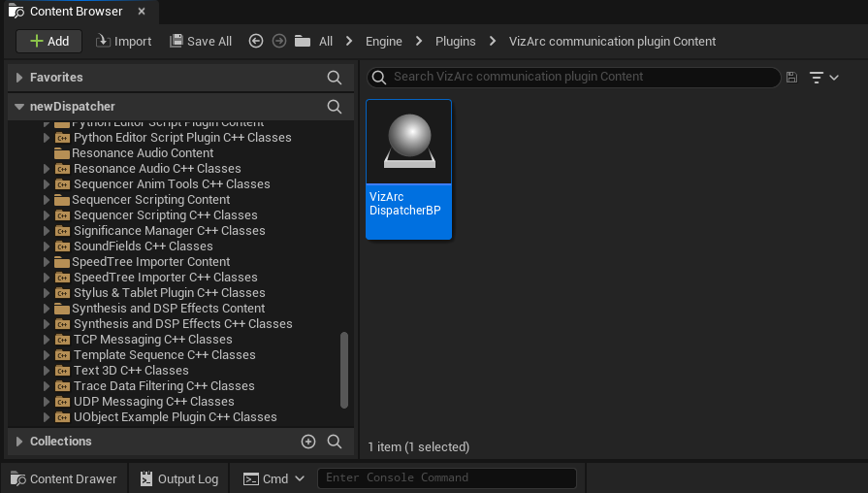Viewport: 868px width, 493px height.
Task: Click the search icon in Collections header
Action: coord(335,442)
